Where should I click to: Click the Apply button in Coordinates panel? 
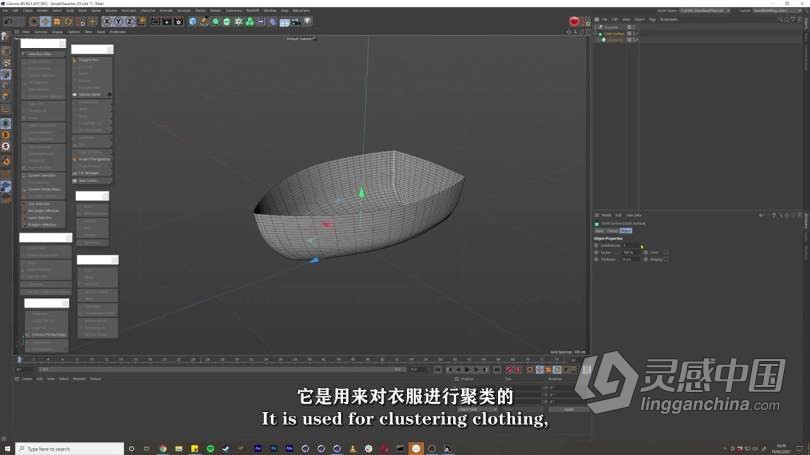coord(569,409)
